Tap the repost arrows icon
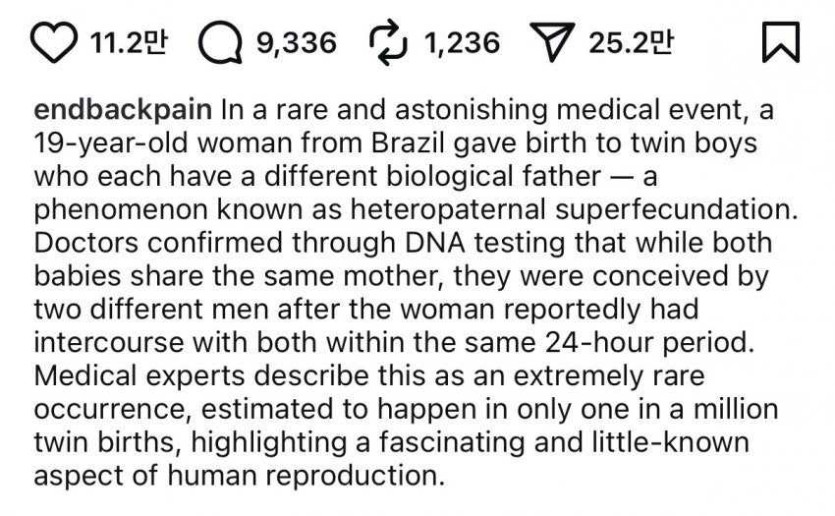This screenshot has width=835, height=516. click(x=385, y=42)
